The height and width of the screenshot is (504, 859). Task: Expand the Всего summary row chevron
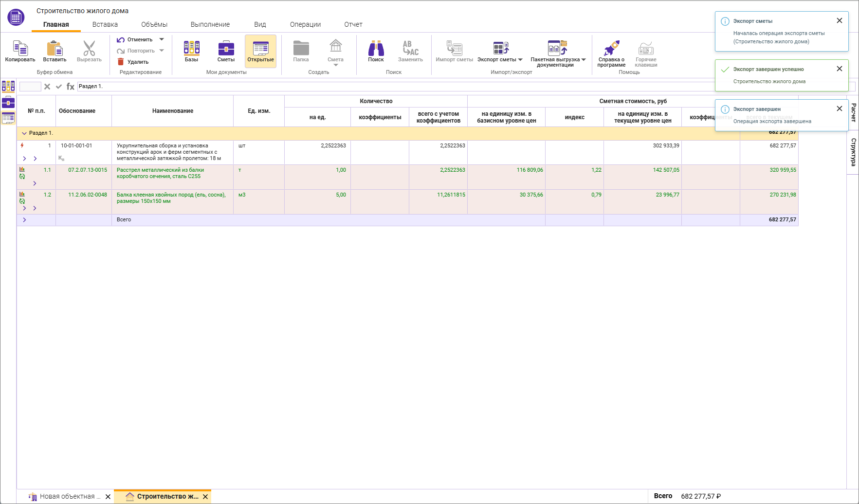[x=24, y=220]
